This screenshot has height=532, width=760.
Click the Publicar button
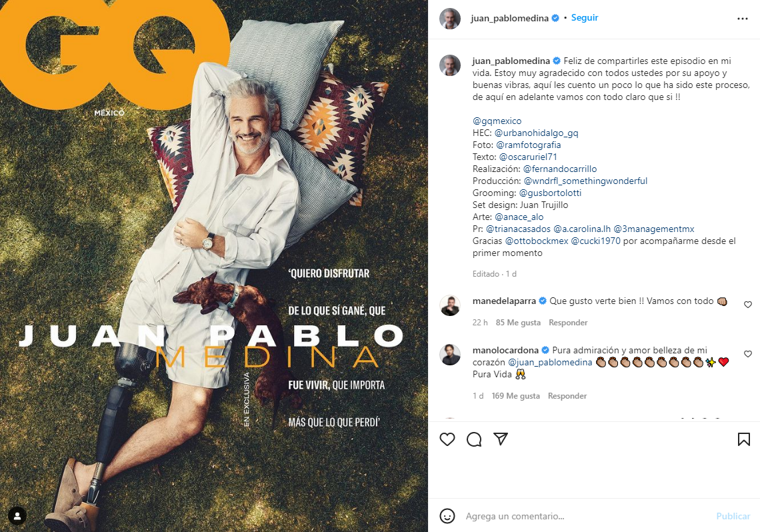click(733, 516)
